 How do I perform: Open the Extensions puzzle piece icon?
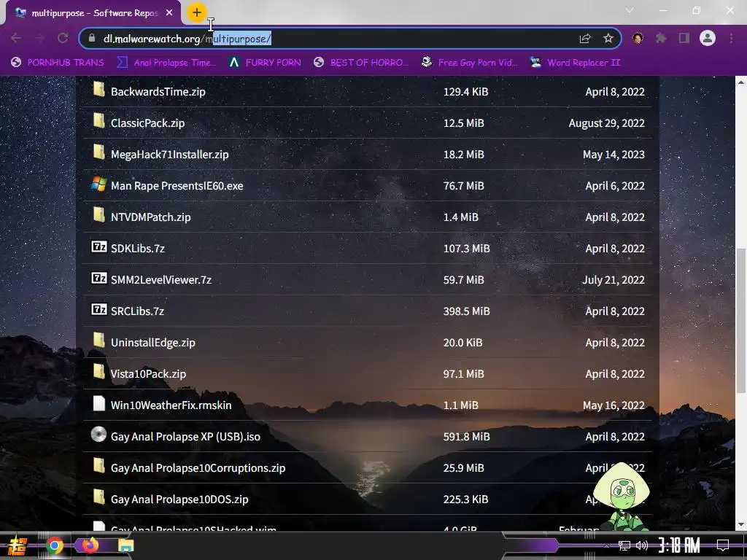pyautogui.click(x=661, y=38)
